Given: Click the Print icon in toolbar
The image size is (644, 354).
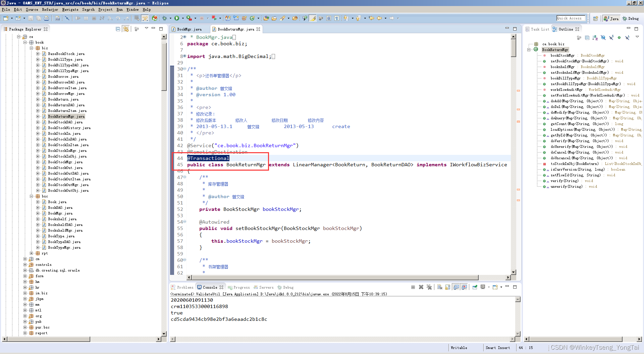Looking at the screenshot, I should (47, 18).
